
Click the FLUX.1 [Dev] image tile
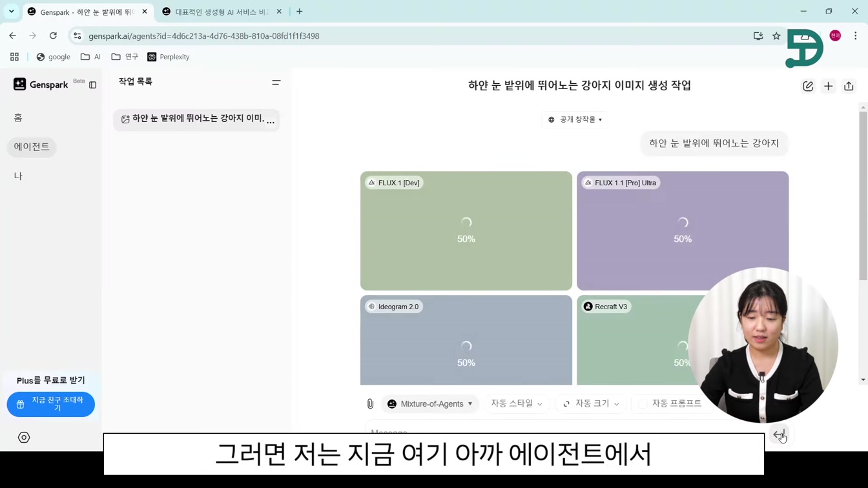tap(466, 230)
